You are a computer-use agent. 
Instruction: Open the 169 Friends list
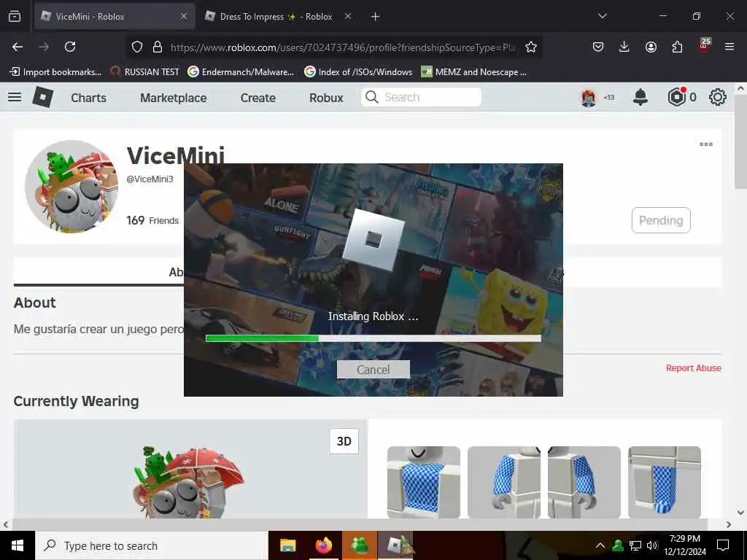(x=152, y=220)
